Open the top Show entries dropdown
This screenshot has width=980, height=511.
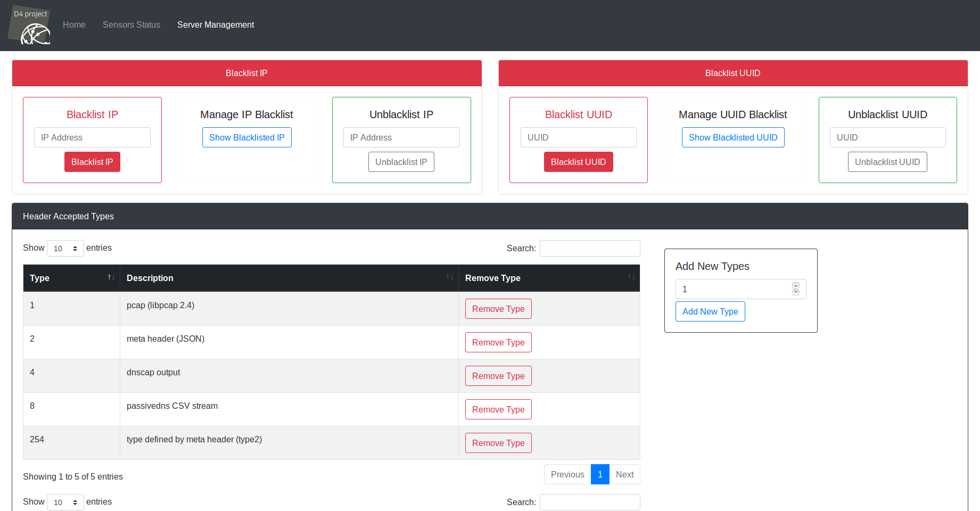tap(65, 249)
